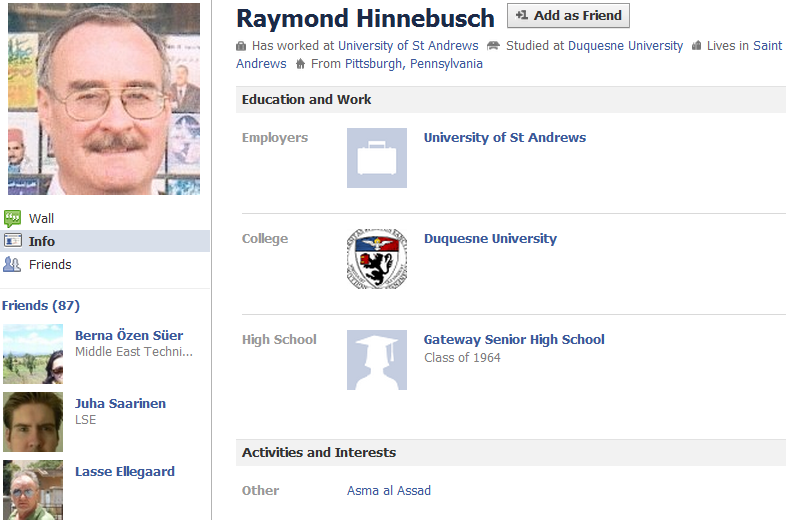Click the Asma al Assad interest link
The width and height of the screenshot is (786, 520).
pos(389,490)
